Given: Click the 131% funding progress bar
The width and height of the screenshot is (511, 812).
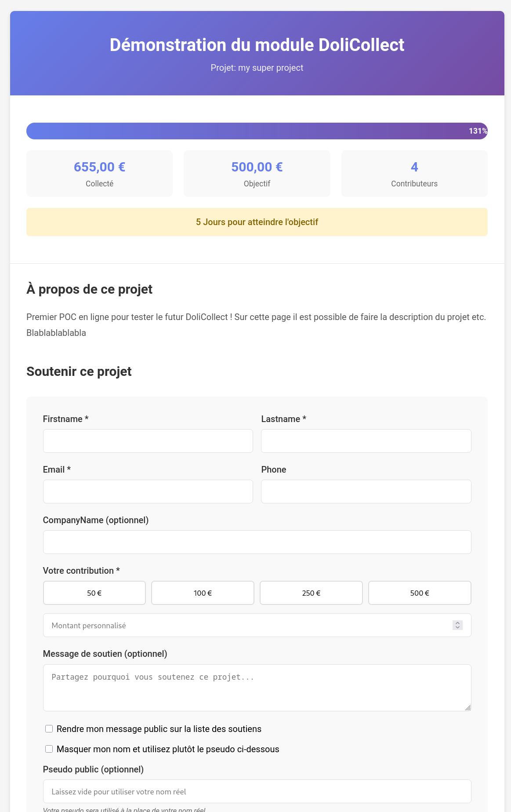Looking at the screenshot, I should point(257,131).
